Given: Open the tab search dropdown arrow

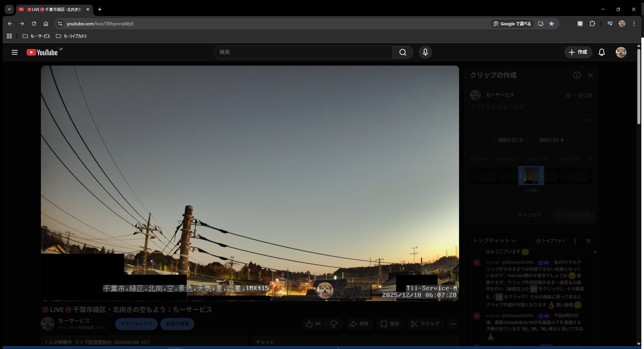Looking at the screenshot, I should click(9, 9).
